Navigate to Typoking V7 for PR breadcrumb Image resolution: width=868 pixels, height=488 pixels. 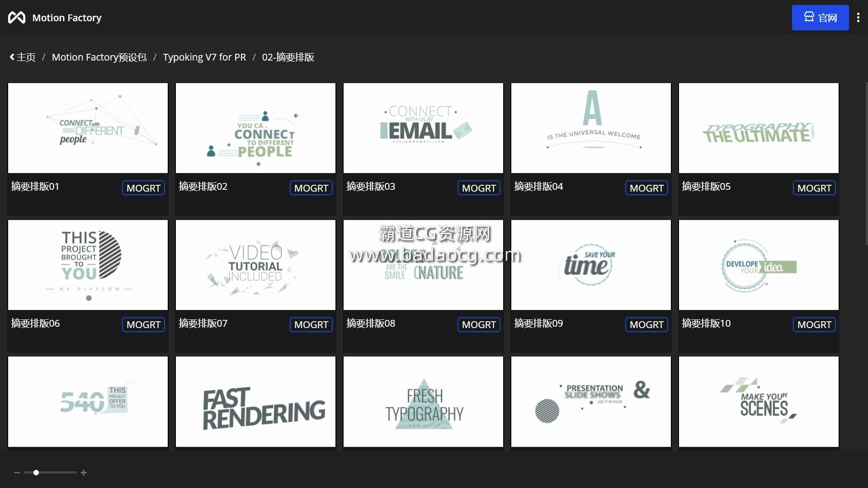pyautogui.click(x=204, y=57)
